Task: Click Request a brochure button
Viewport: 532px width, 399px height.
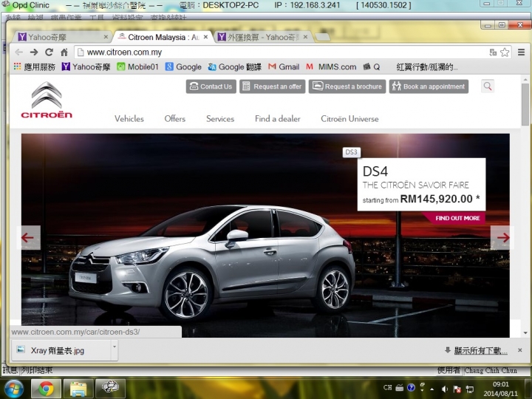Action: (347, 86)
